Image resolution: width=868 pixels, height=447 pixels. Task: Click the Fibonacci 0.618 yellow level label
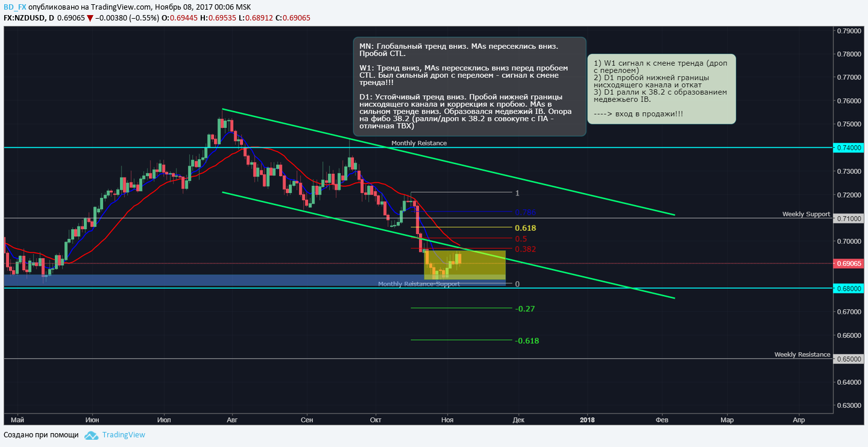526,228
